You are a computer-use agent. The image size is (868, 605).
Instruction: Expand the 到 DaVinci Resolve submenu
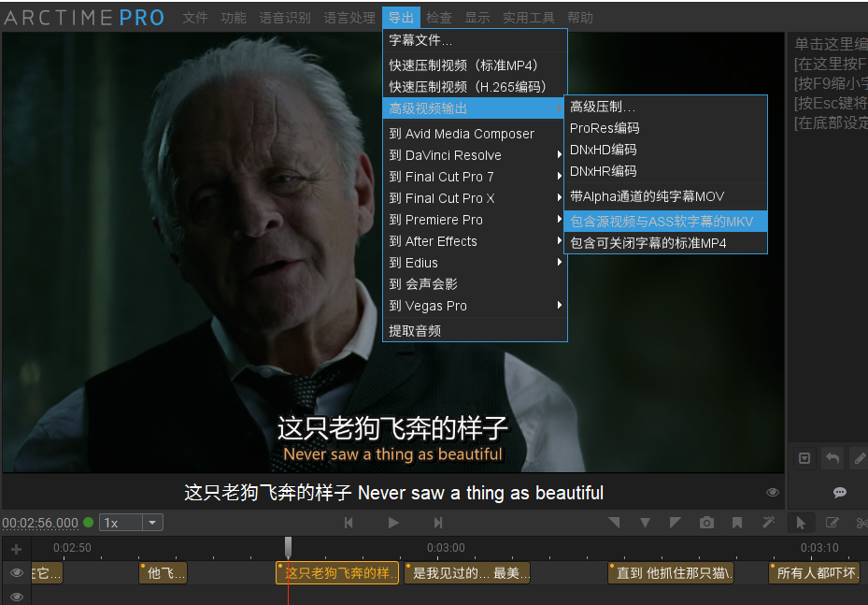[x=475, y=155]
